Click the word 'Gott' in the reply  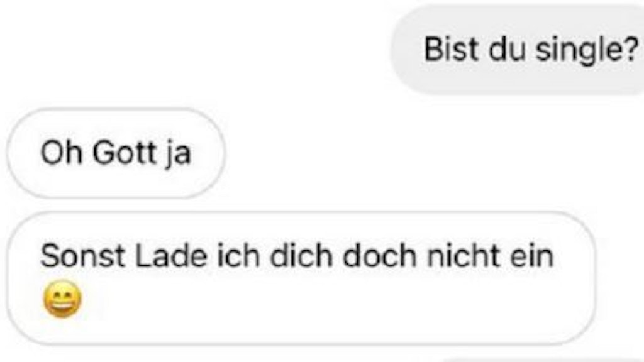pos(125,153)
